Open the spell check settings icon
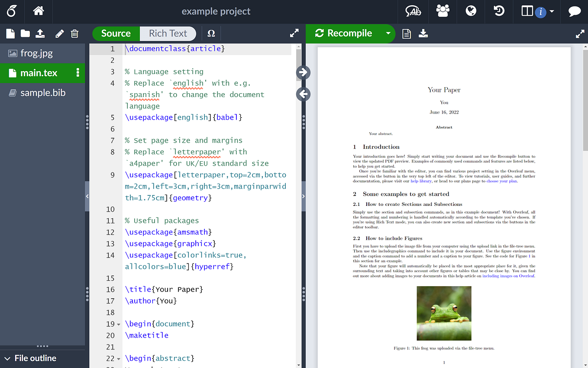Viewport: 588px width, 368px height. (x=413, y=12)
